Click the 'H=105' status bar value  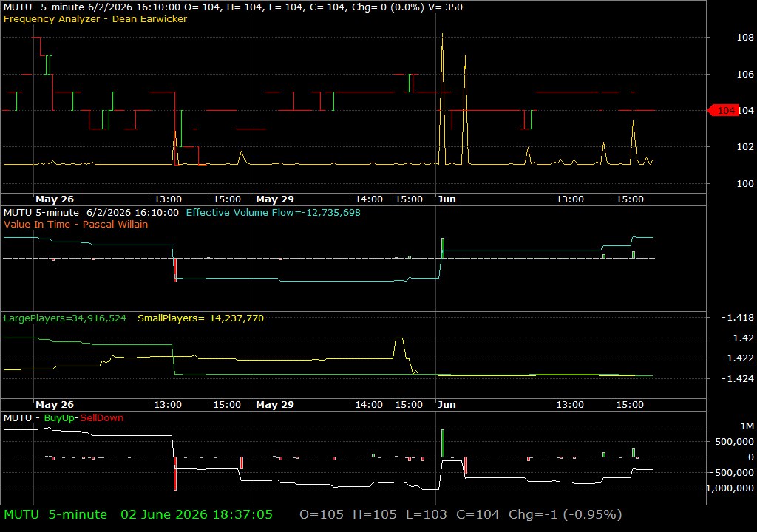click(375, 514)
